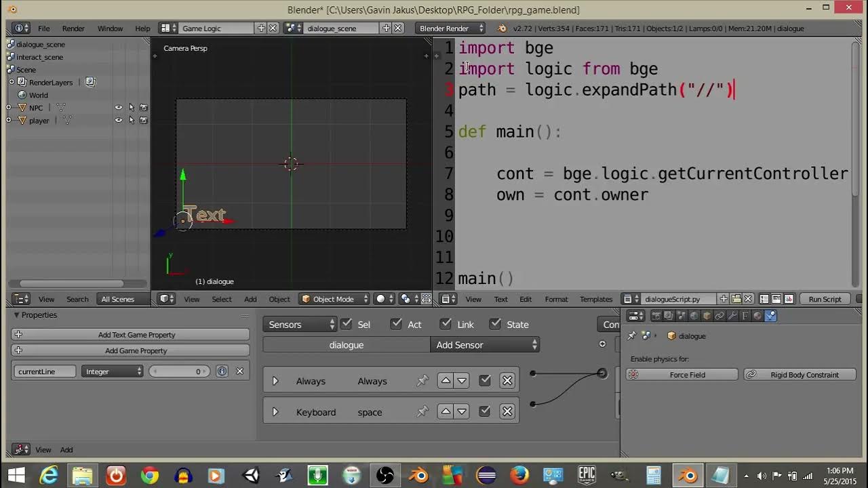Click the text editor type icon

pyautogui.click(x=448, y=299)
